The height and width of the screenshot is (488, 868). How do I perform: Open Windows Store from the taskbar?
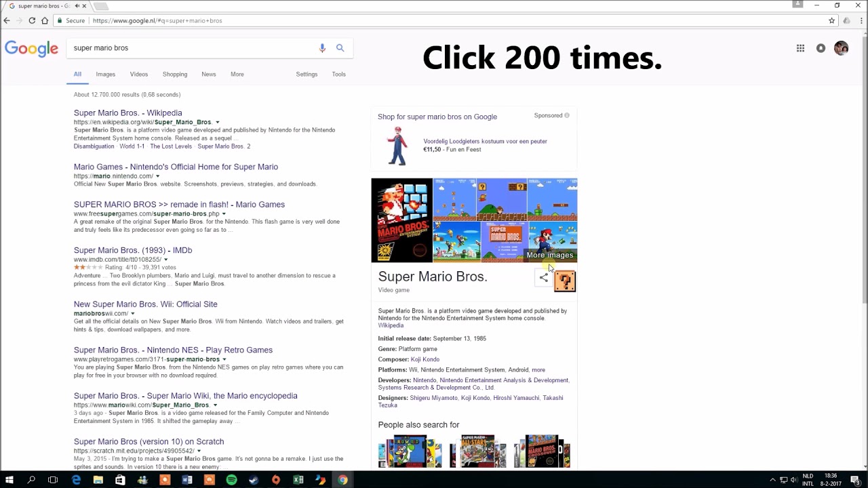[x=120, y=480]
